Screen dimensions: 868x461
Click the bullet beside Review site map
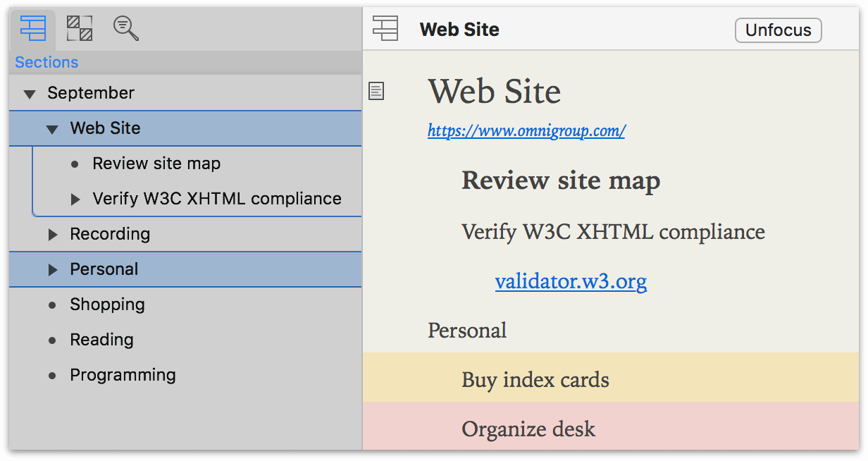pos(75,164)
